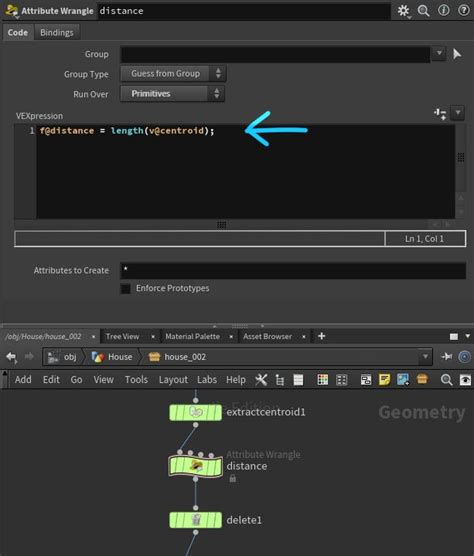Click the pane link target circle icon

click(x=464, y=356)
